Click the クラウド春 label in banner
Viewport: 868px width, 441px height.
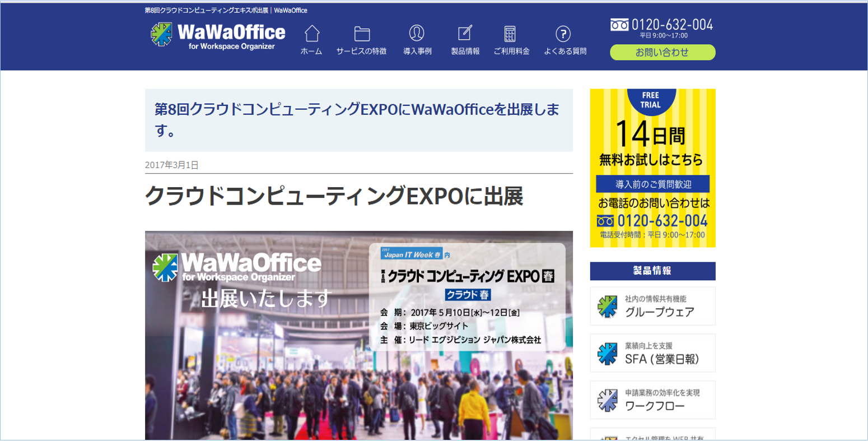pos(468,295)
